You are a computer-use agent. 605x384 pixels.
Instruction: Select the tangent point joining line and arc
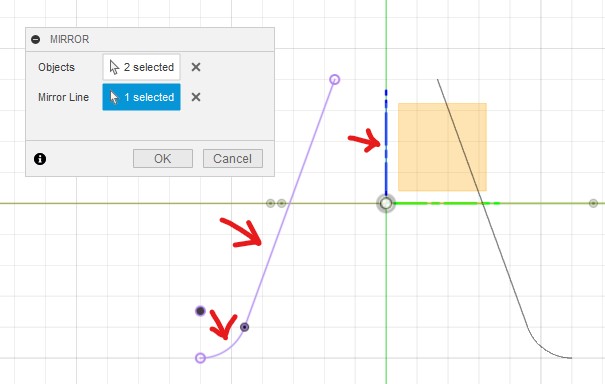[244, 327]
